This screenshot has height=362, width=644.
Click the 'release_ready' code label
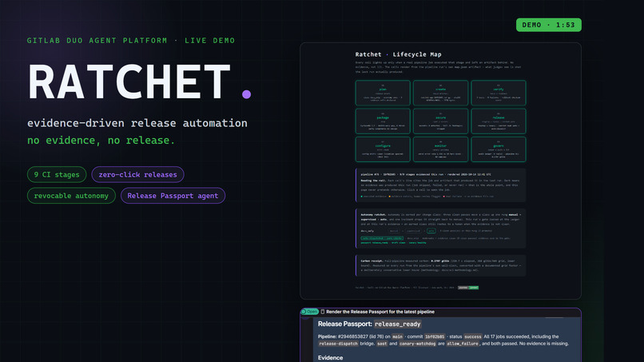click(x=398, y=324)
